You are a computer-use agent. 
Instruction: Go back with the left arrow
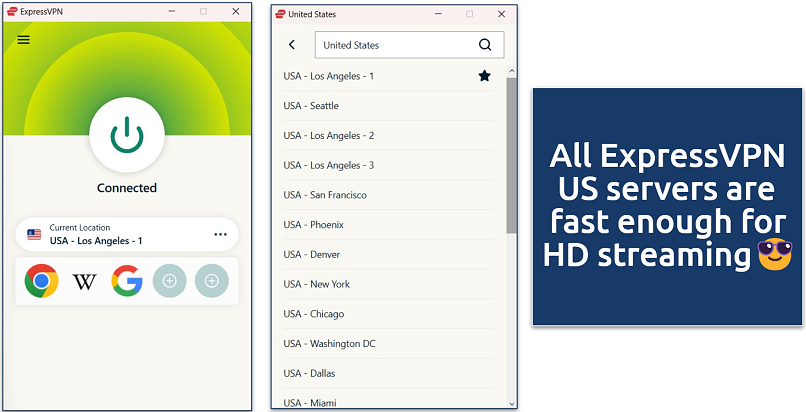tap(292, 45)
